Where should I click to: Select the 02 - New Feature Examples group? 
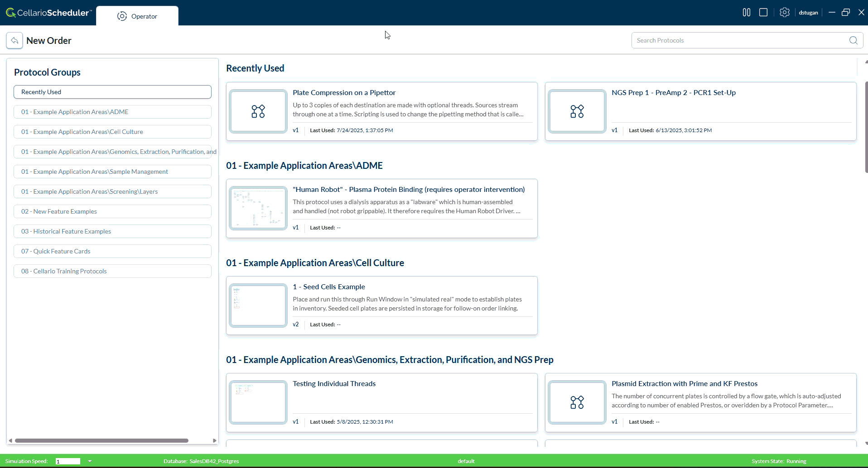click(x=112, y=211)
